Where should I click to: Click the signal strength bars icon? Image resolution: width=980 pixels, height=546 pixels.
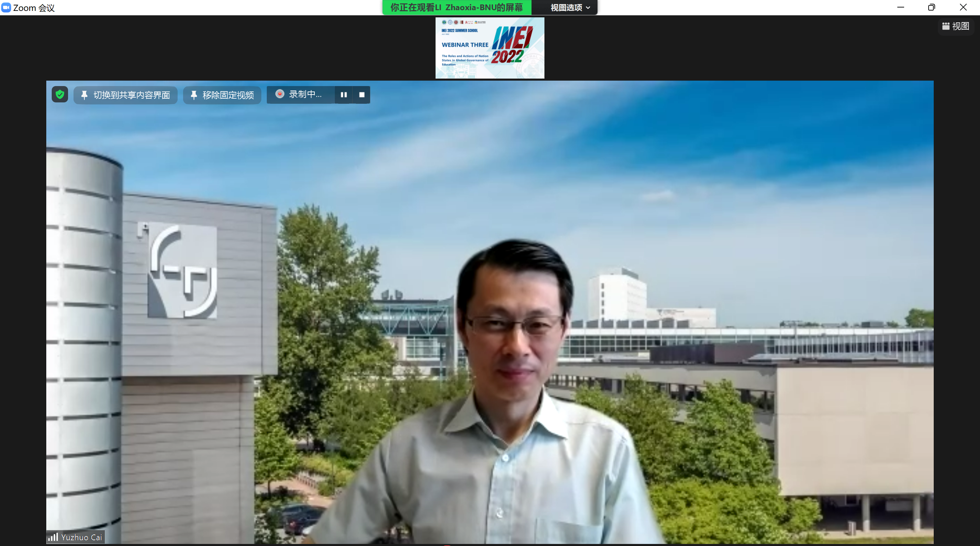(53, 537)
